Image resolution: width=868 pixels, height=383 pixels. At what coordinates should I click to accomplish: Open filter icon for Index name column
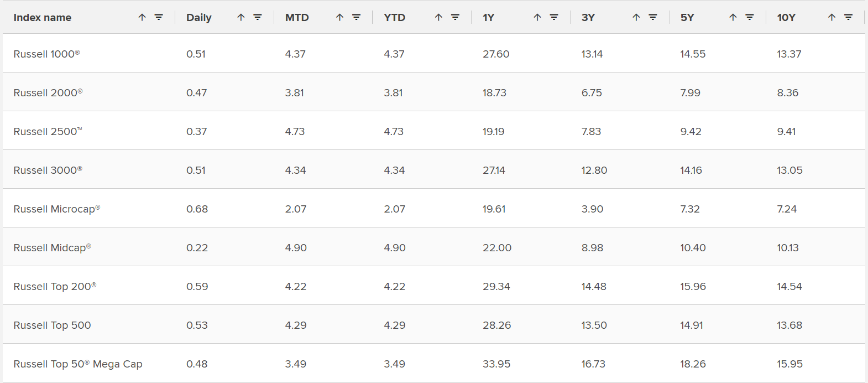click(159, 18)
